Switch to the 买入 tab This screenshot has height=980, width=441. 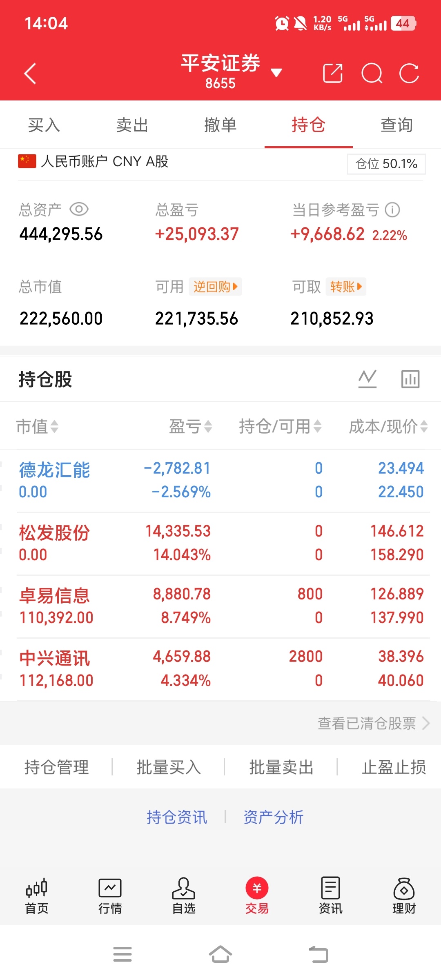[x=44, y=125]
